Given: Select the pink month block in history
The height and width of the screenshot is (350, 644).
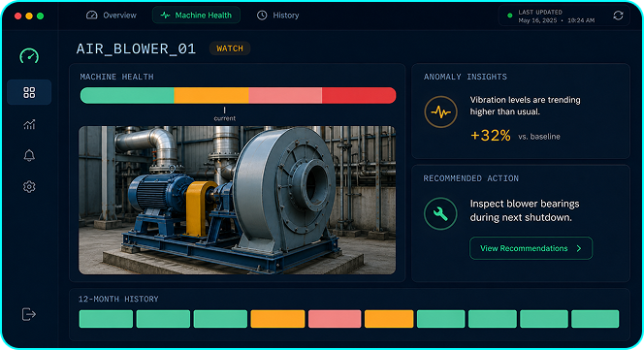Looking at the screenshot, I should (x=335, y=319).
